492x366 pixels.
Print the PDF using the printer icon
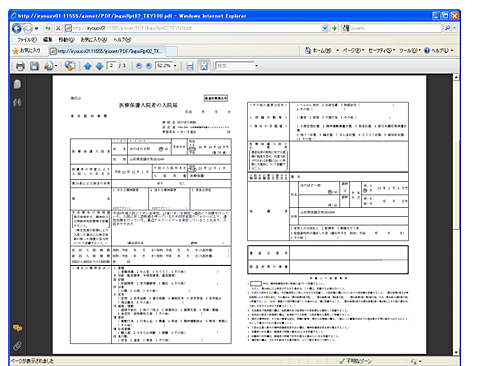point(20,66)
